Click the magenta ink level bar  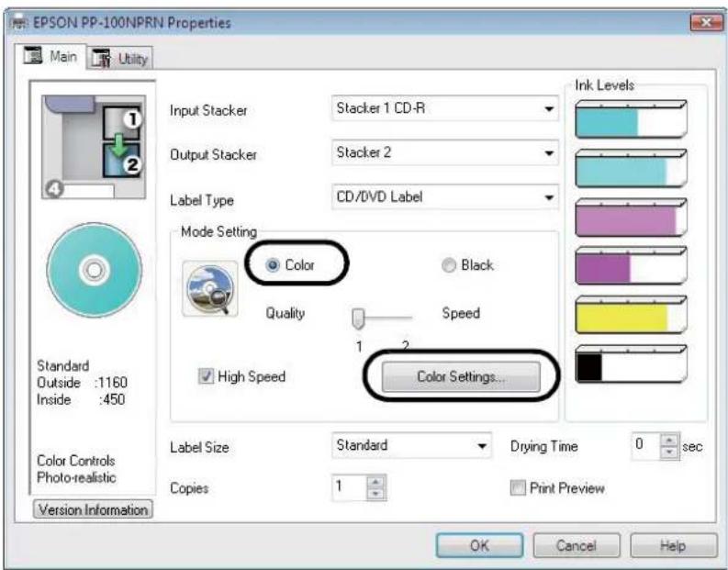tap(631, 266)
